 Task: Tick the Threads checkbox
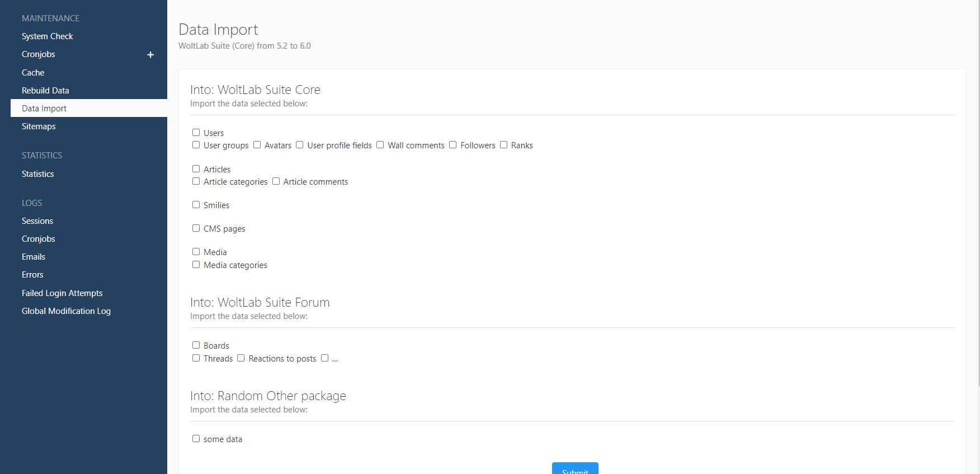pos(196,358)
